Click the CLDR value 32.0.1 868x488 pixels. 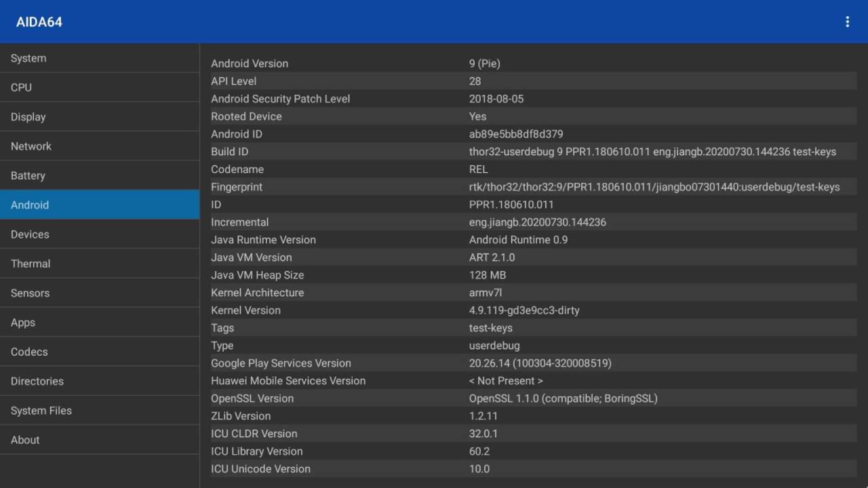tap(484, 434)
